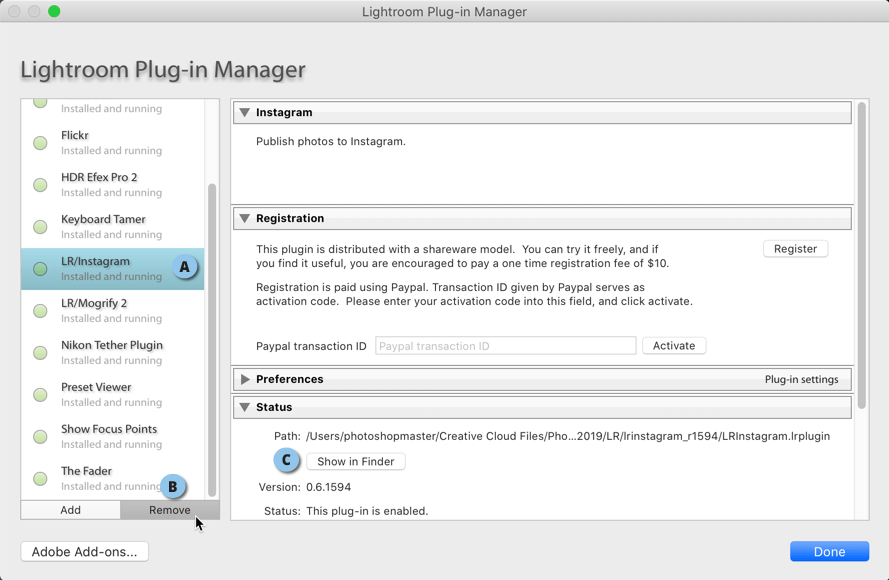889x580 pixels.
Task: Click the Nikon Tether Plugin status circle
Action: click(40, 353)
